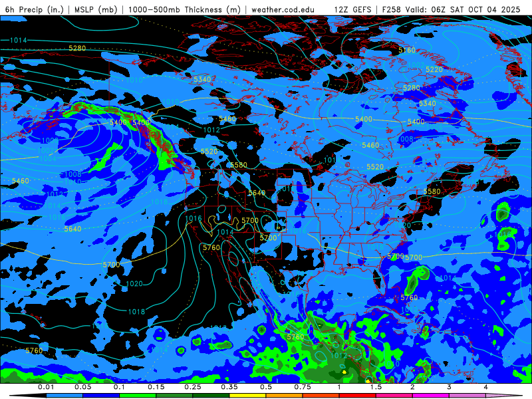The width and height of the screenshot is (532, 399).
Task: Select the dark blue 0.05–0.1 legend swatch
Action: click(101, 396)
